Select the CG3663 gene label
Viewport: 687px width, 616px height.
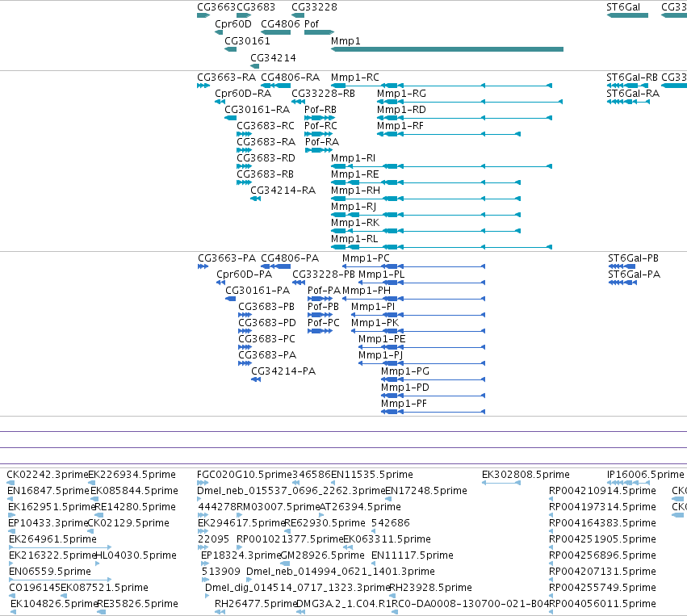(216, 7)
